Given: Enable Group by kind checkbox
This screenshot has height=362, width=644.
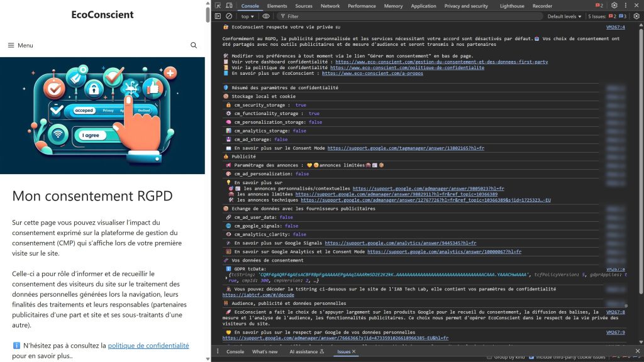Looking at the screenshot, I should [x=489, y=357].
